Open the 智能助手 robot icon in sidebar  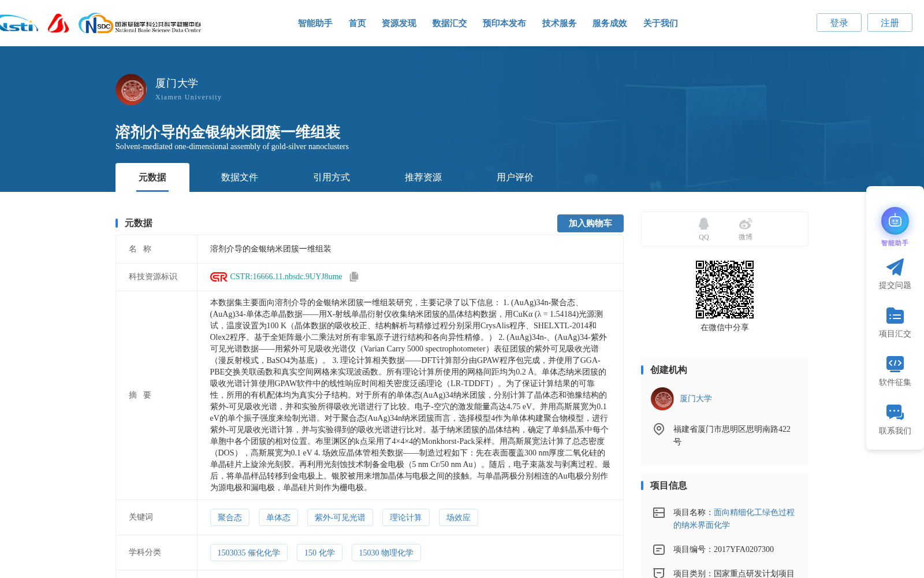point(895,221)
